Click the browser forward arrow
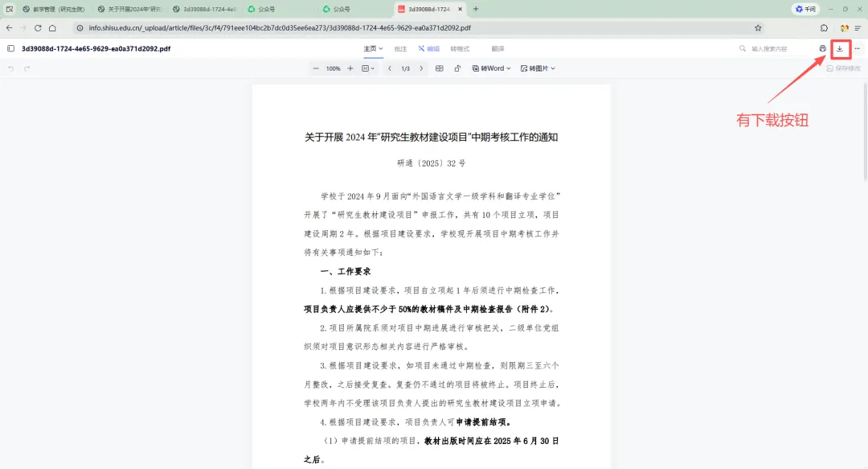 click(x=23, y=27)
